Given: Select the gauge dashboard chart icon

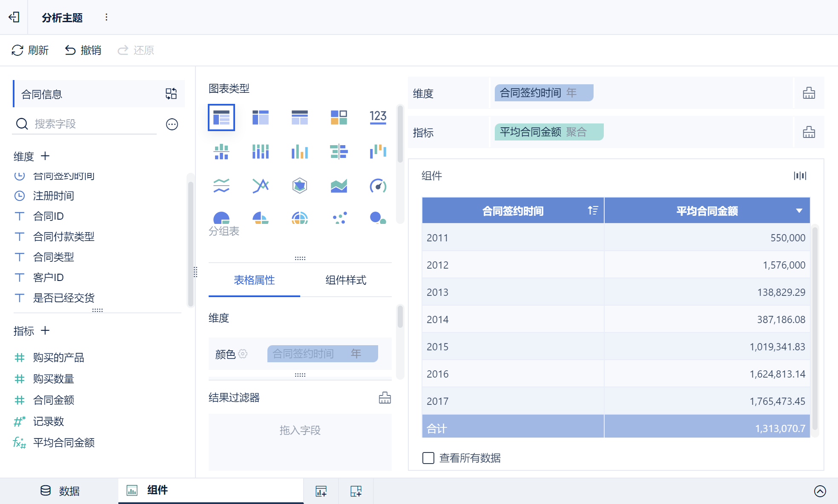Looking at the screenshot, I should [378, 186].
